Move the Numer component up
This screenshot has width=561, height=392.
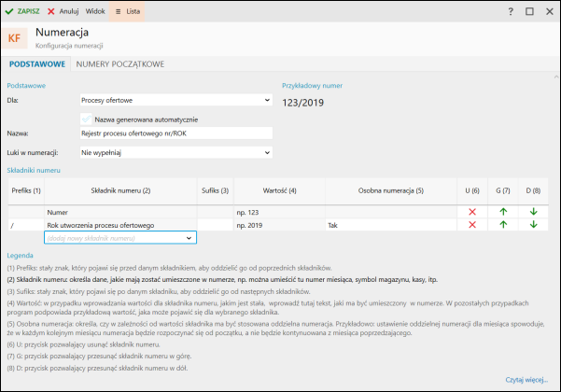pyautogui.click(x=503, y=212)
